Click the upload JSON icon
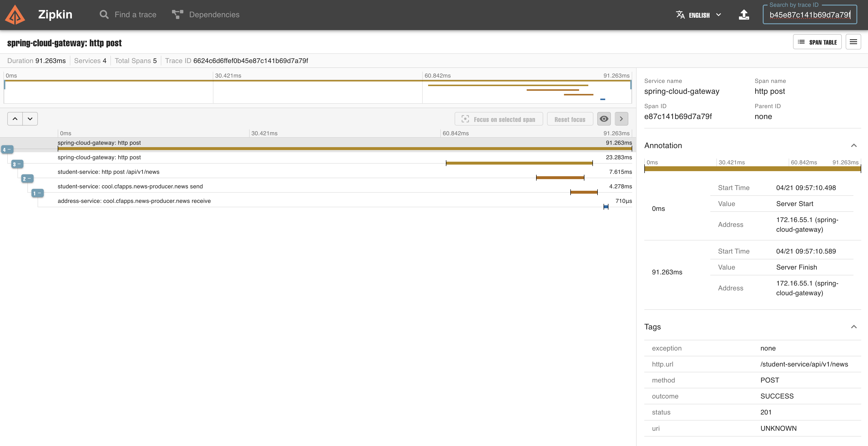Viewport: 868px width, 446px height. pos(744,15)
